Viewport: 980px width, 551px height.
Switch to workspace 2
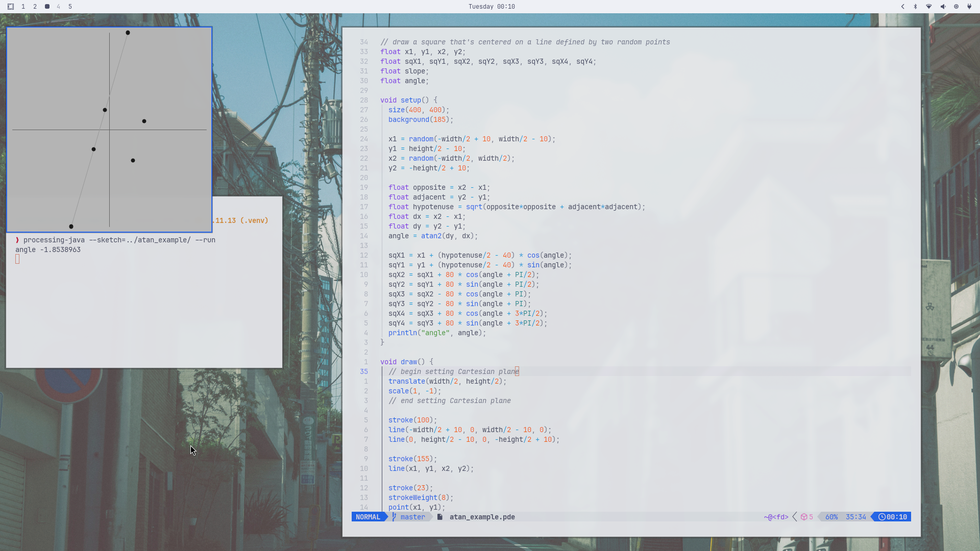pyautogui.click(x=35, y=7)
